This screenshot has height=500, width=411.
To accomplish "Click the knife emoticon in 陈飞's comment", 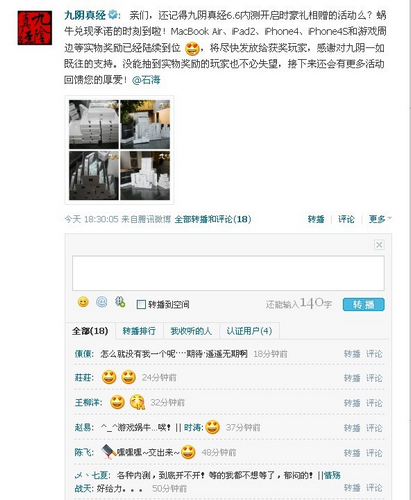I will (108, 452).
